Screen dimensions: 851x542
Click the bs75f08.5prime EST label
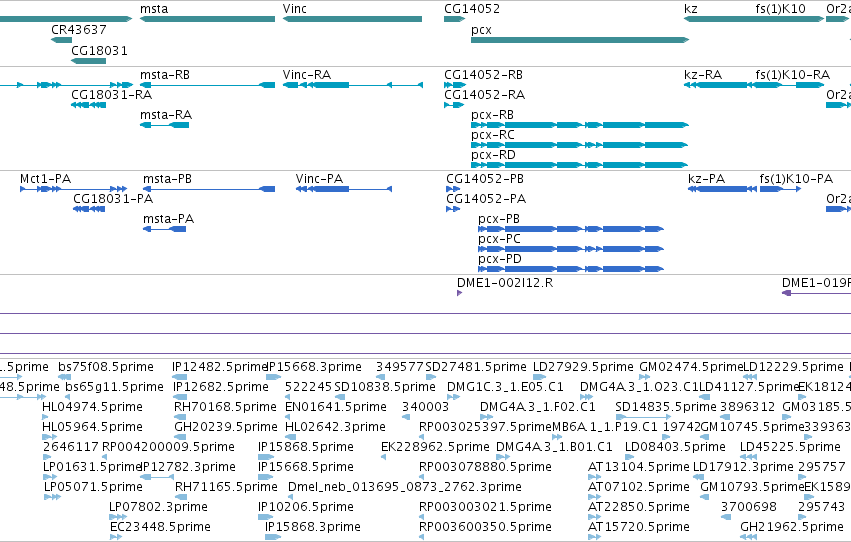(106, 367)
